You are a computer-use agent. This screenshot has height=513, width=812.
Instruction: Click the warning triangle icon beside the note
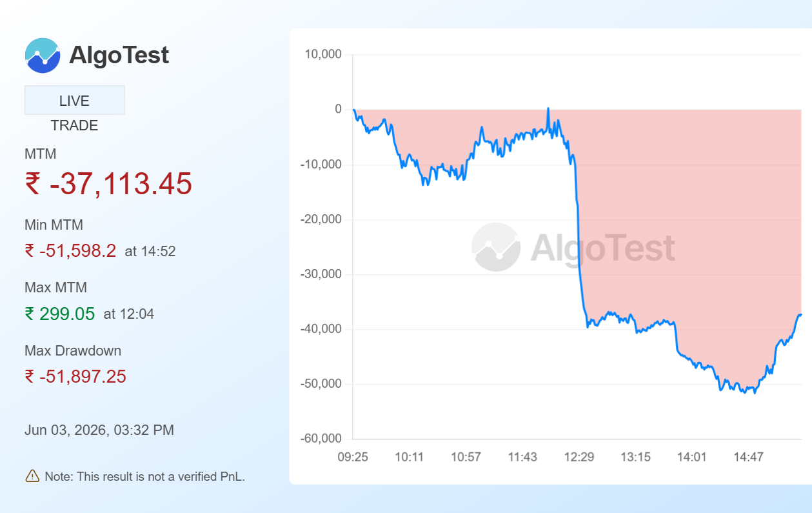tap(32, 476)
